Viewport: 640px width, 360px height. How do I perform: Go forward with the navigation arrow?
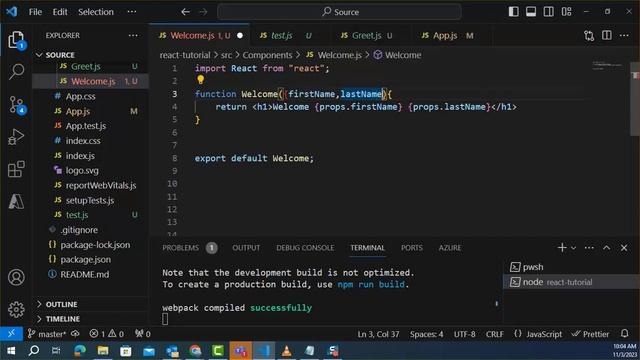coord(203,12)
